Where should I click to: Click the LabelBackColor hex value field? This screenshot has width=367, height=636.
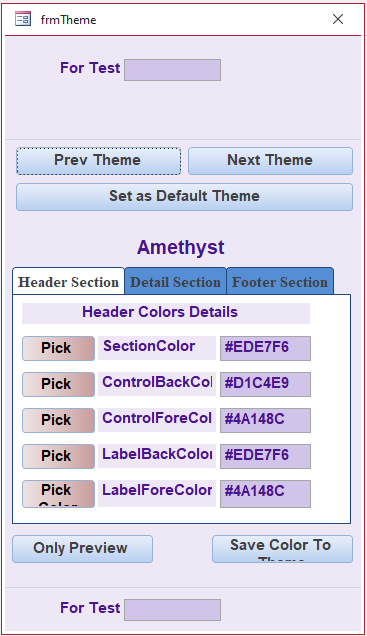(266, 457)
